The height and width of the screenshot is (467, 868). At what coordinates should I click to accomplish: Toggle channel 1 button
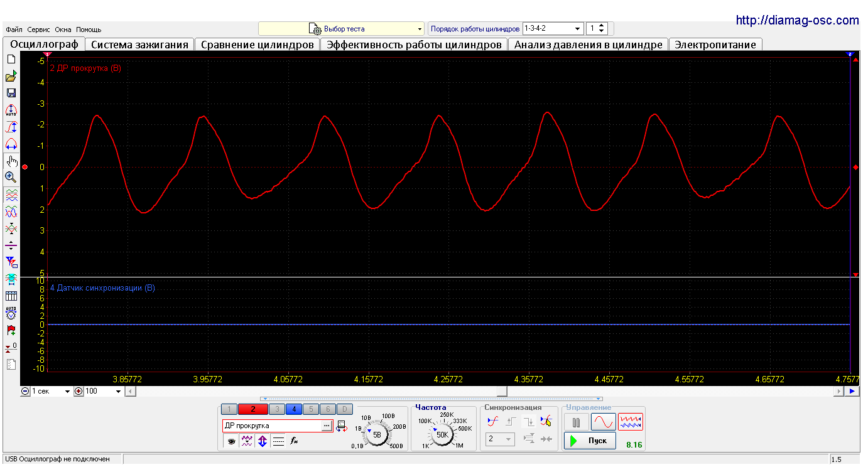[229, 409]
